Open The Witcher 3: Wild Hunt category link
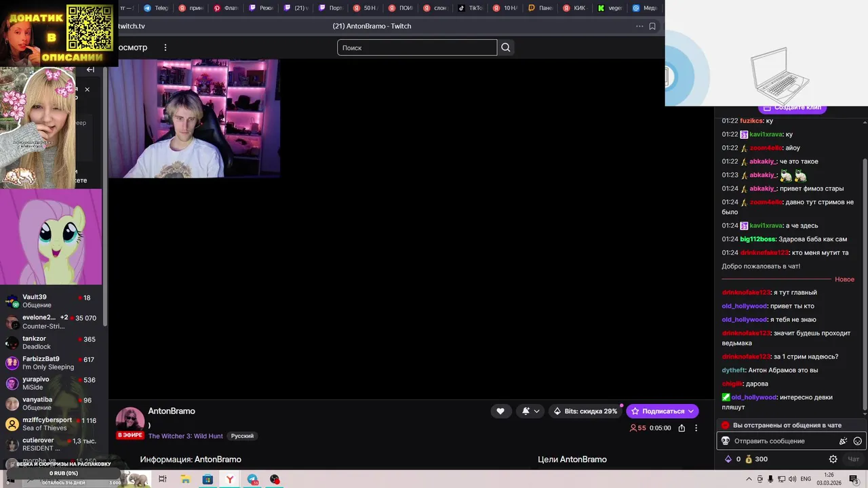 click(186, 436)
